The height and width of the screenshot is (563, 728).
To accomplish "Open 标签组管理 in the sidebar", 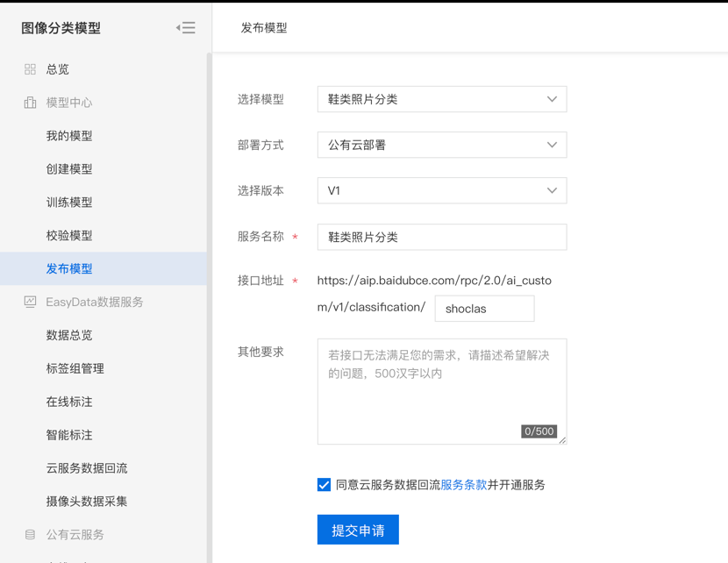I will tap(75, 368).
